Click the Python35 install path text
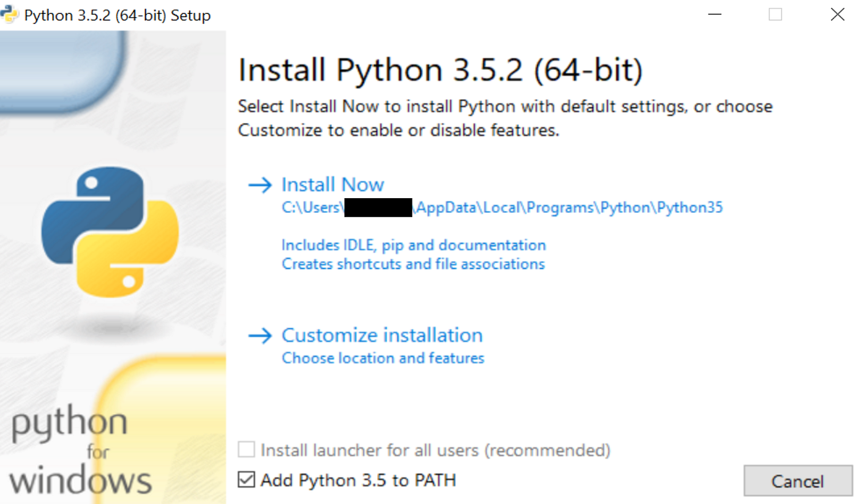 pos(502,207)
